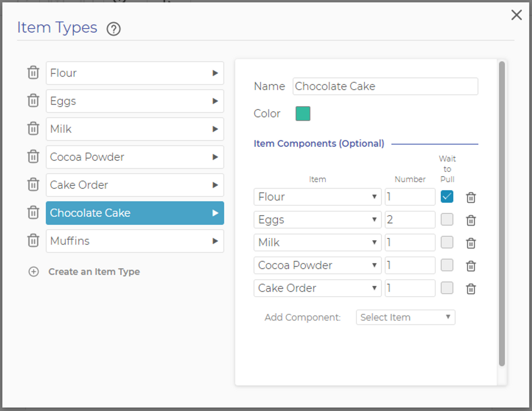532x411 pixels.
Task: Select the Muffins item type
Action: click(x=135, y=241)
